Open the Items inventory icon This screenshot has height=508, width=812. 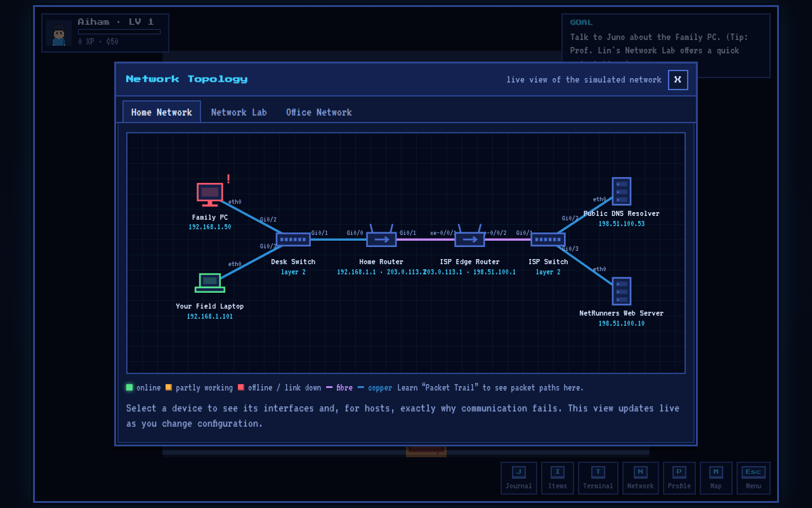(558, 478)
